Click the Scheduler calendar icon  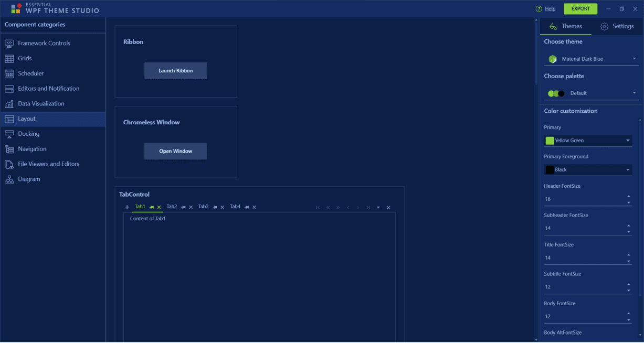click(x=9, y=73)
